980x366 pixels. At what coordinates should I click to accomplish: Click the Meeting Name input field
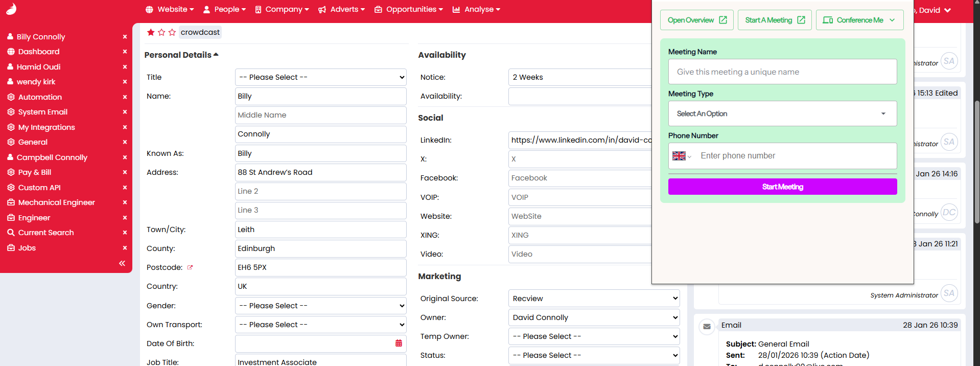pyautogui.click(x=782, y=72)
